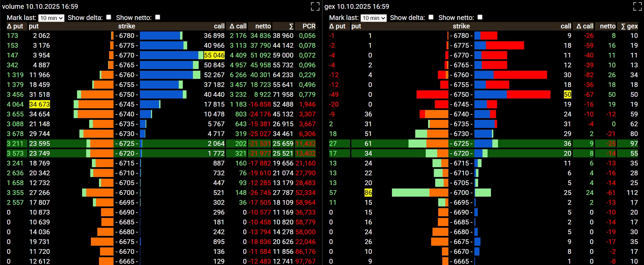Screen dimensions: 644x265
Task: Click strike 6665 in the volume panel
Action: 127,261
